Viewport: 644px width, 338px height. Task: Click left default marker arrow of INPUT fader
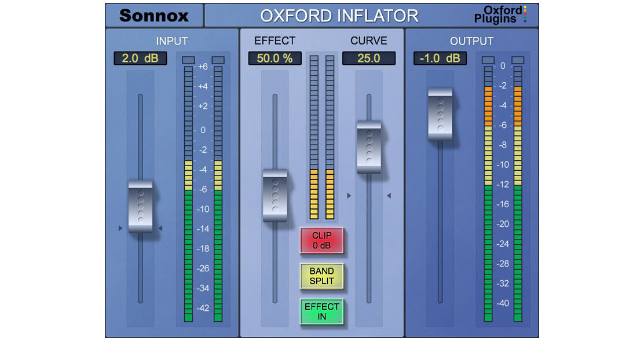[120, 228]
